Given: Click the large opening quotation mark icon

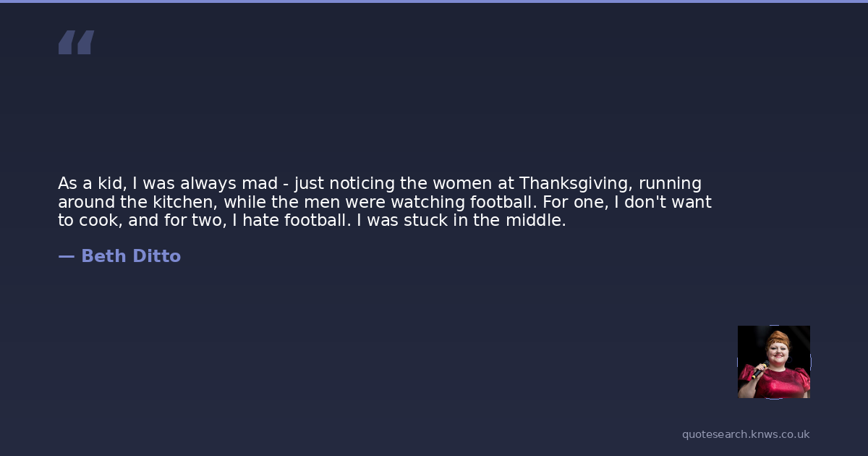Looking at the screenshot, I should pyautogui.click(x=76, y=43).
